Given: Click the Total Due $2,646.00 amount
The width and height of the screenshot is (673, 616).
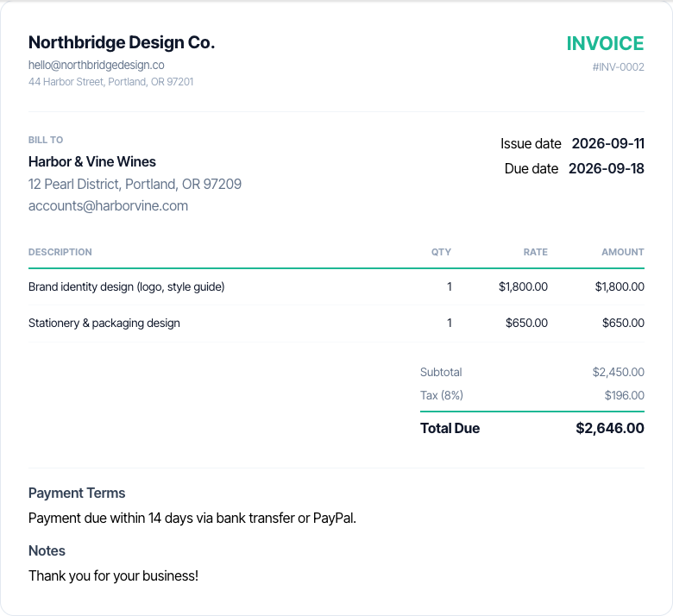Looking at the screenshot, I should click(610, 428).
